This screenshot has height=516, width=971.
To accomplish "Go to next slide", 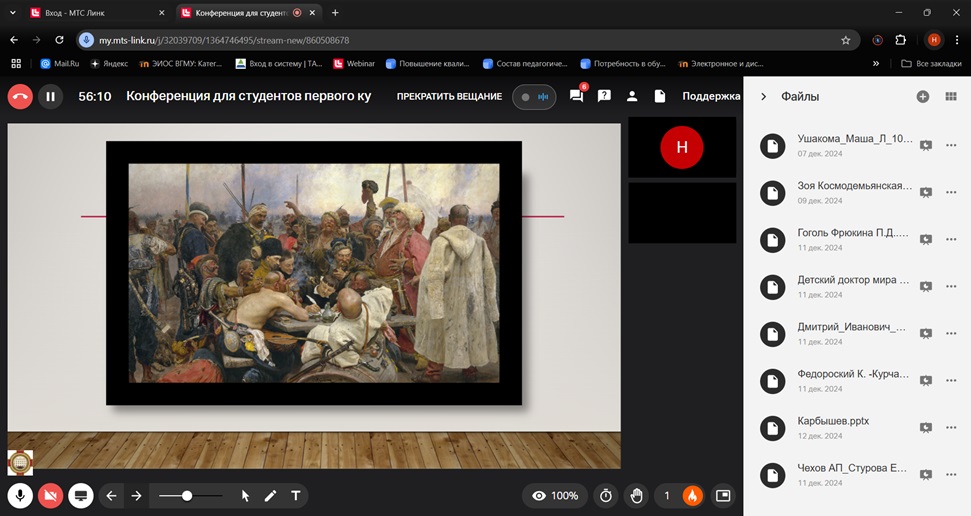I will click(x=136, y=496).
